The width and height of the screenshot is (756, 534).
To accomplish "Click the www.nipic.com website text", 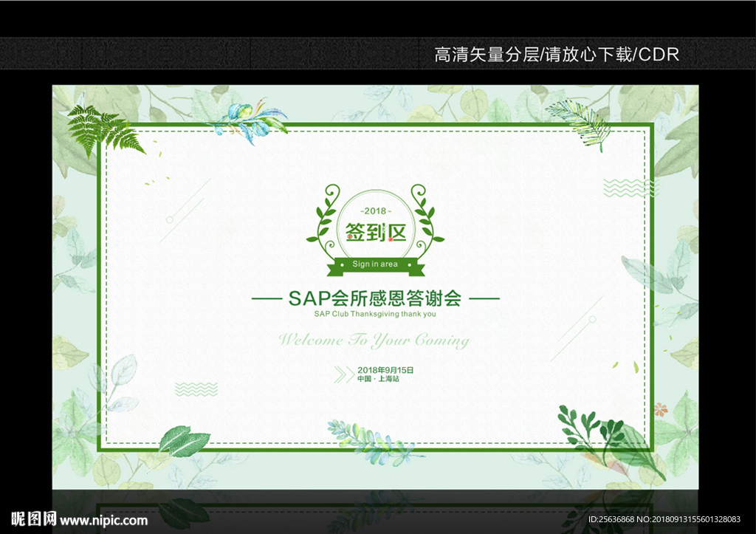I will click(x=103, y=521).
